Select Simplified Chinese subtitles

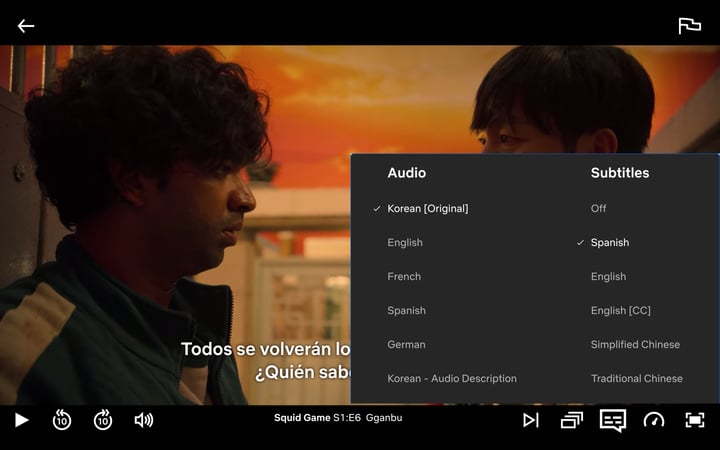tap(635, 345)
